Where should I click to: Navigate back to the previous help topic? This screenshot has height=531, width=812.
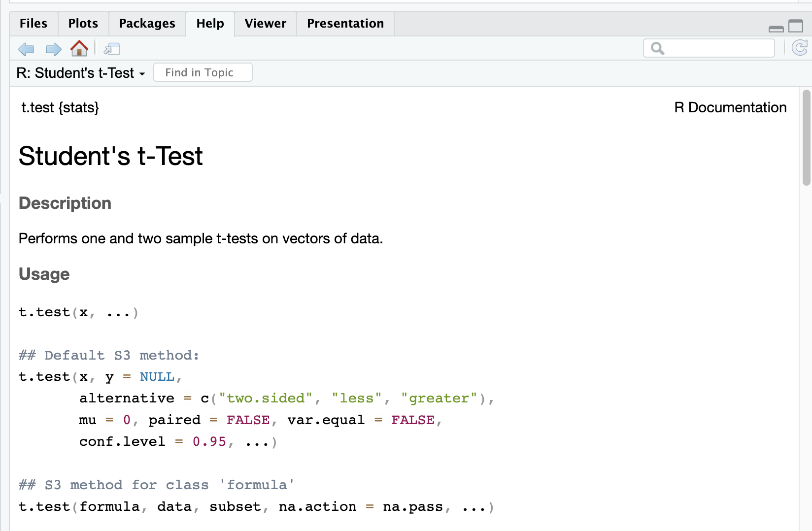(x=26, y=49)
